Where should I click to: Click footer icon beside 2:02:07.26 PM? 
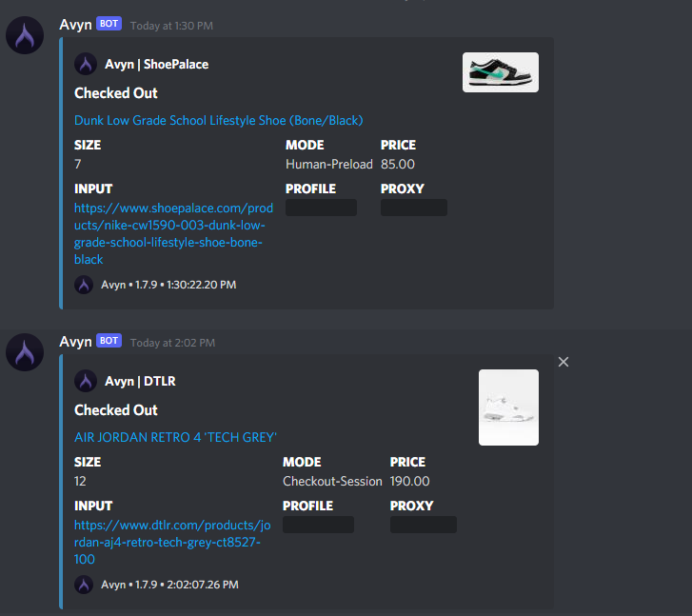(x=84, y=585)
